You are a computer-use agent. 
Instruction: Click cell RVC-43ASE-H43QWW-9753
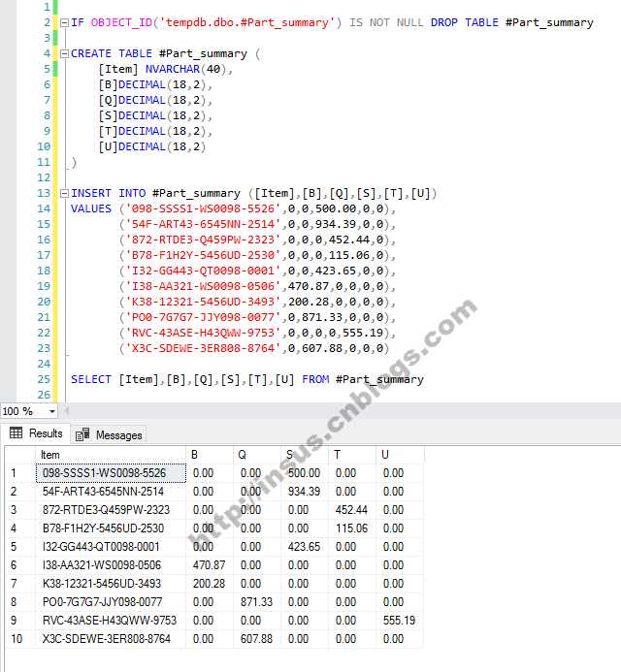tap(111, 621)
